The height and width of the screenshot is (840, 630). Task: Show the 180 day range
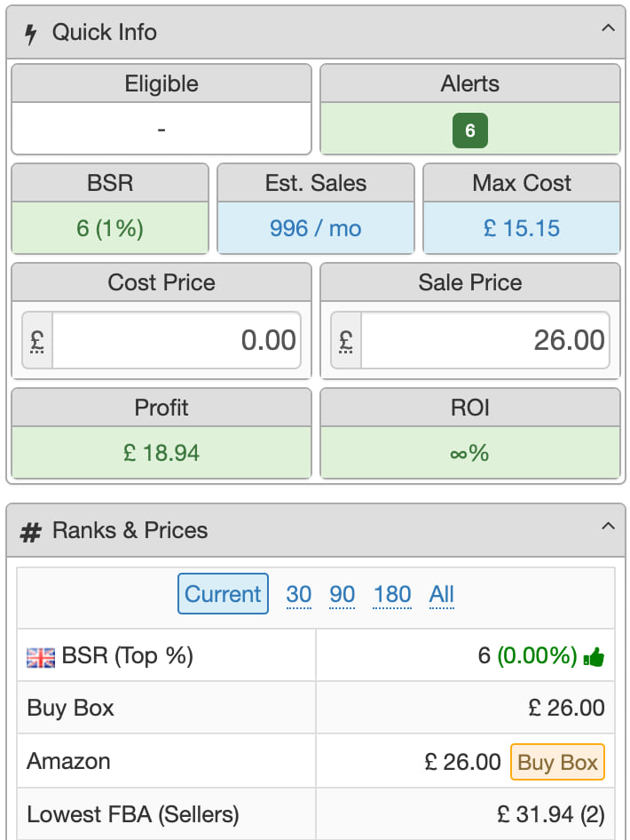392,594
